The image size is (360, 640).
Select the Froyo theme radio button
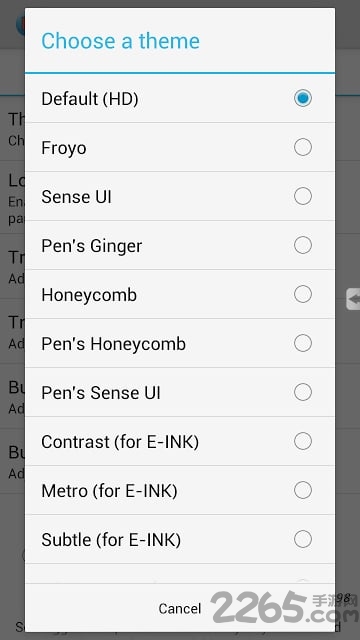click(x=302, y=147)
